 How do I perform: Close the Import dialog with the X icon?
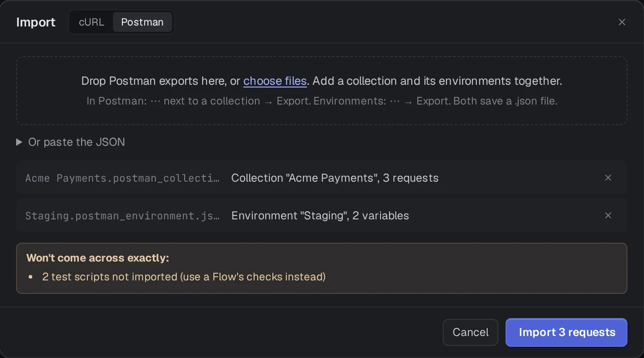point(622,22)
